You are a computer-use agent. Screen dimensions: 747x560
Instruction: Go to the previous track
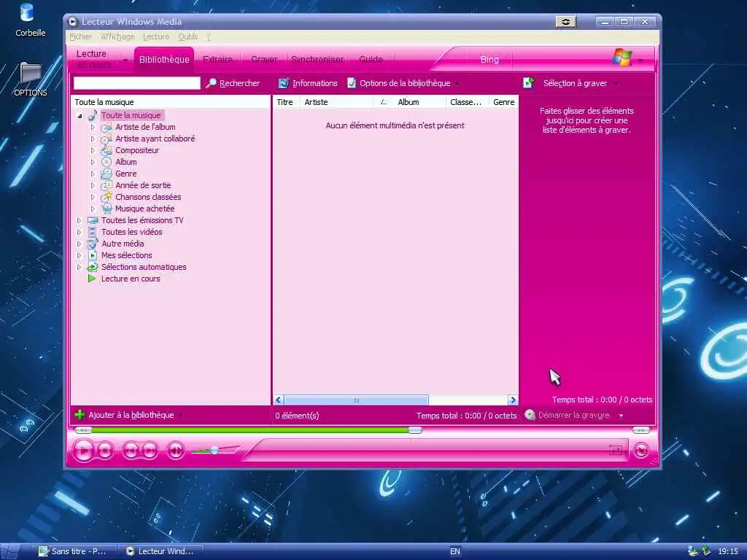(x=131, y=450)
